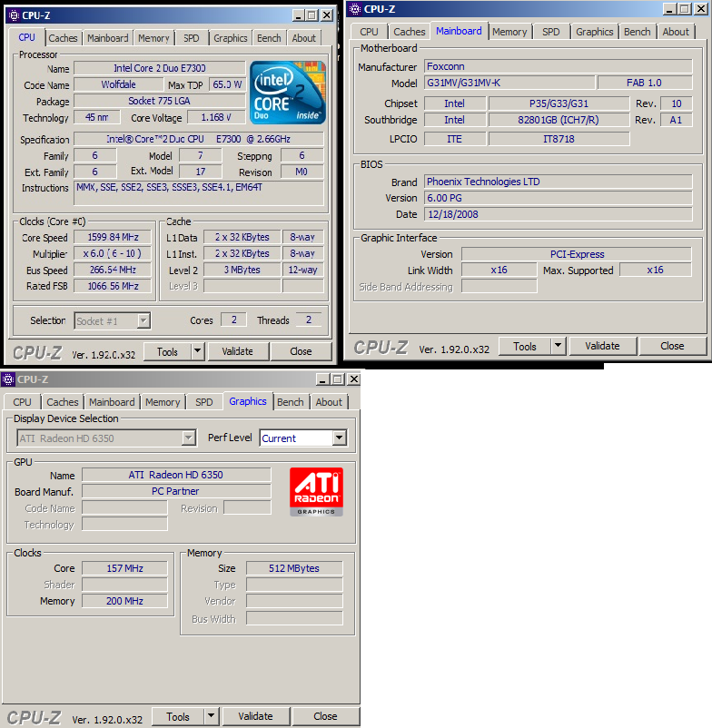Click the Intel Core 2 Duo logo
The width and height of the screenshot is (712, 728).
[x=288, y=93]
